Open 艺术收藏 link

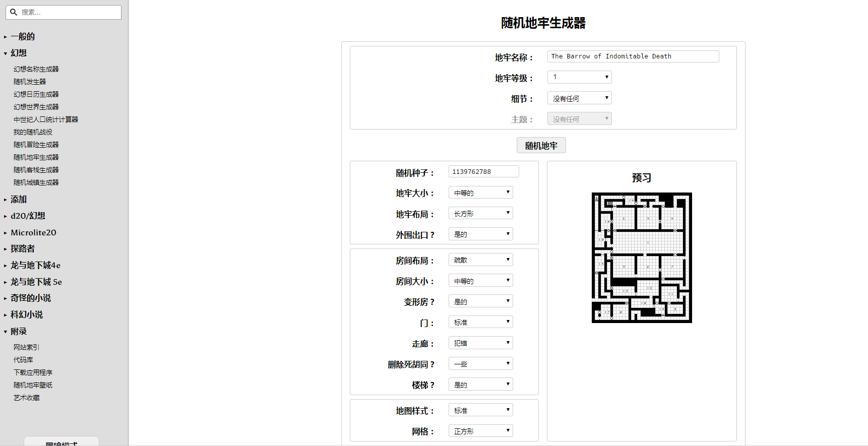click(26, 398)
